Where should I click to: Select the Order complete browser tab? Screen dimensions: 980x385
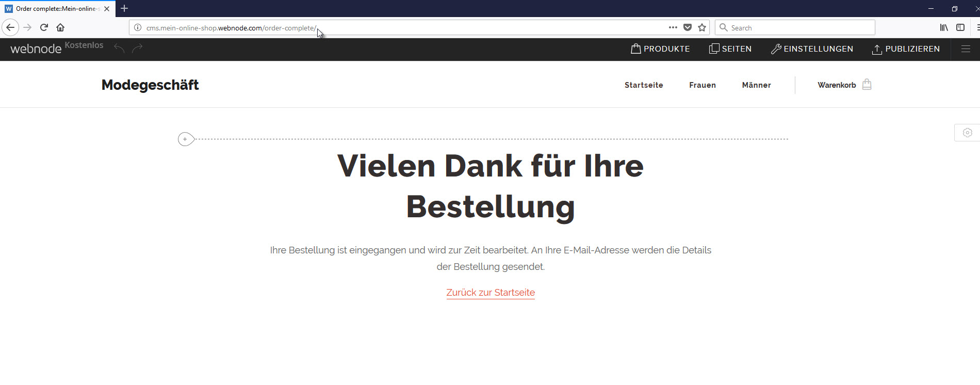pyautogui.click(x=58, y=9)
